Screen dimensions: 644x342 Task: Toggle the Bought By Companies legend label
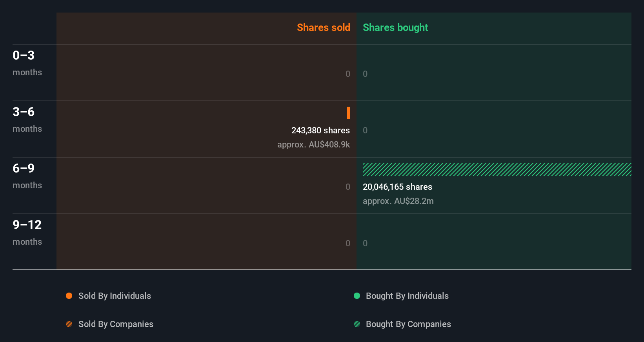408,324
